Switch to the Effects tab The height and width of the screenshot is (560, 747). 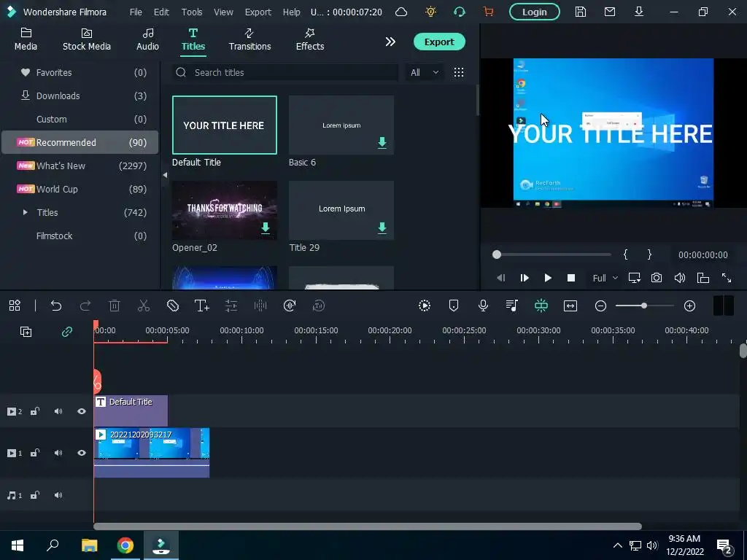coord(309,39)
